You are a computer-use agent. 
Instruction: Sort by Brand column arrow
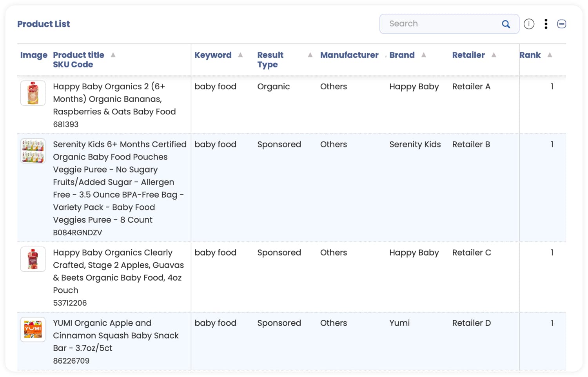click(x=424, y=55)
